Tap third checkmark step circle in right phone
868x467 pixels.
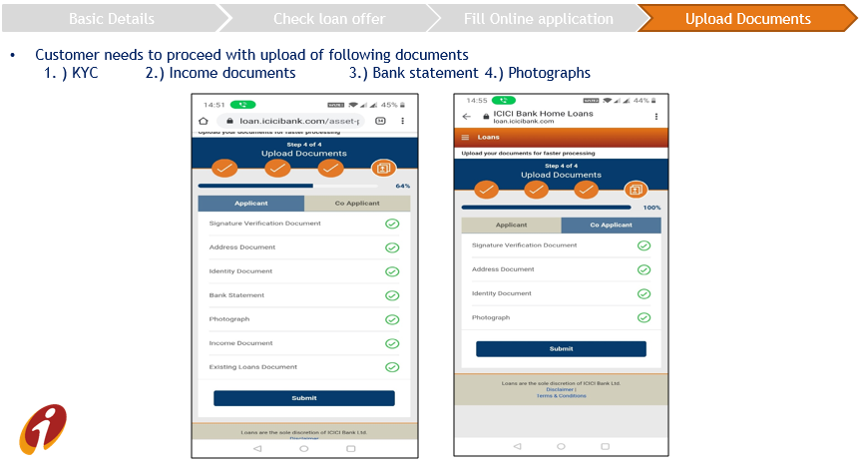(x=586, y=190)
